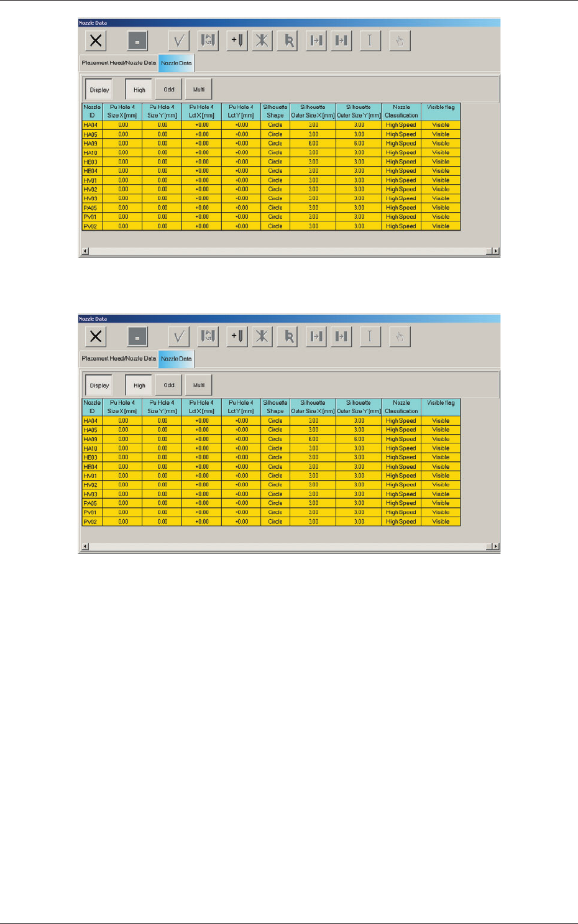Click the crossed-star icon in upper window toolbar
This screenshot has width=578, height=924.
(262, 41)
